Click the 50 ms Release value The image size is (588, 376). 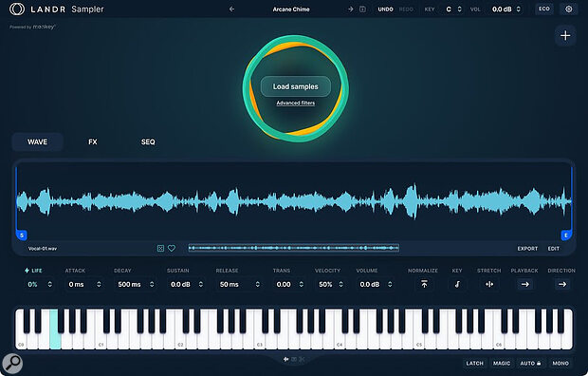pyautogui.click(x=230, y=284)
